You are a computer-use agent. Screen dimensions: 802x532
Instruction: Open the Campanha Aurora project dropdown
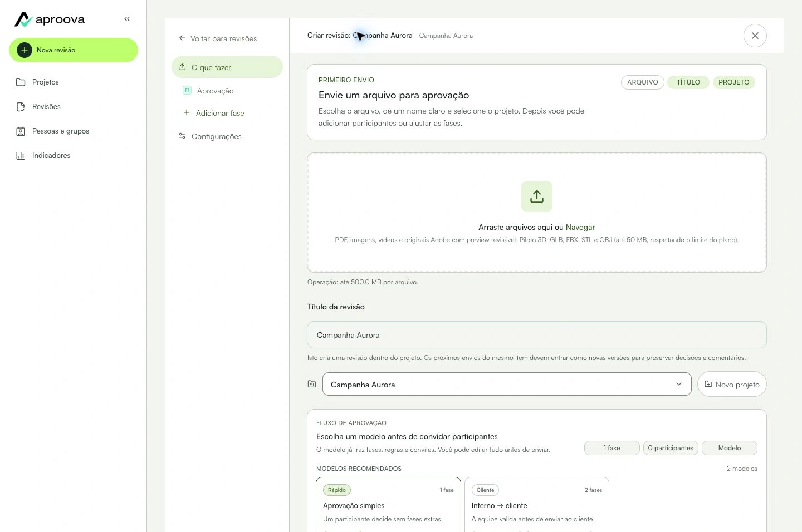[x=507, y=384]
